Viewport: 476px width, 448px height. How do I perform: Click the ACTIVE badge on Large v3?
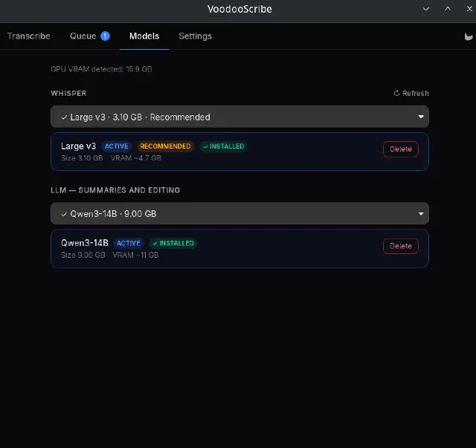[117, 146]
